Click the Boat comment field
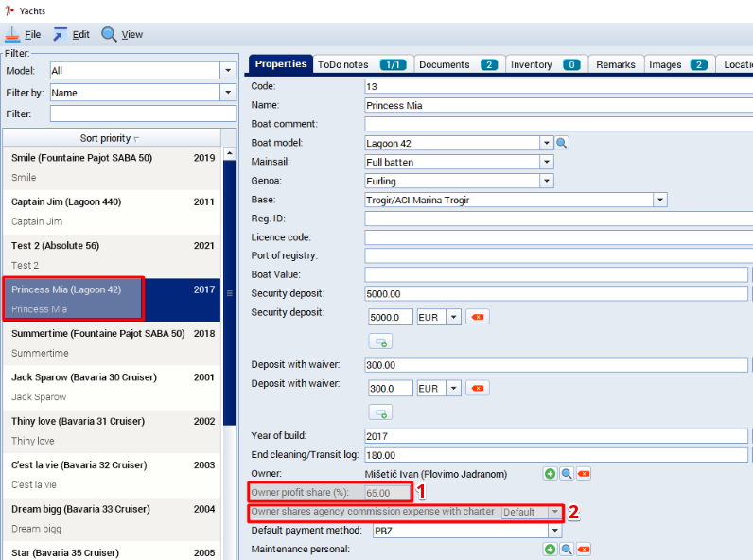This screenshot has width=753, height=560. (558, 124)
